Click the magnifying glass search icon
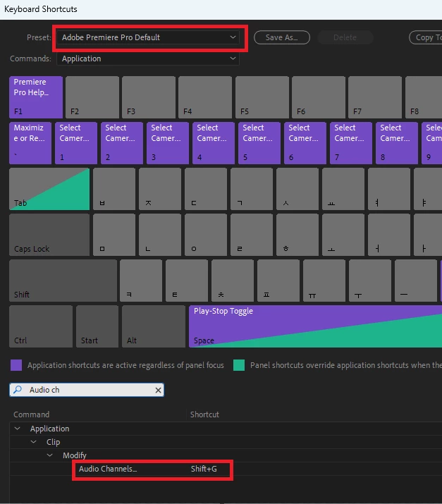The width and height of the screenshot is (442, 504). (x=18, y=390)
